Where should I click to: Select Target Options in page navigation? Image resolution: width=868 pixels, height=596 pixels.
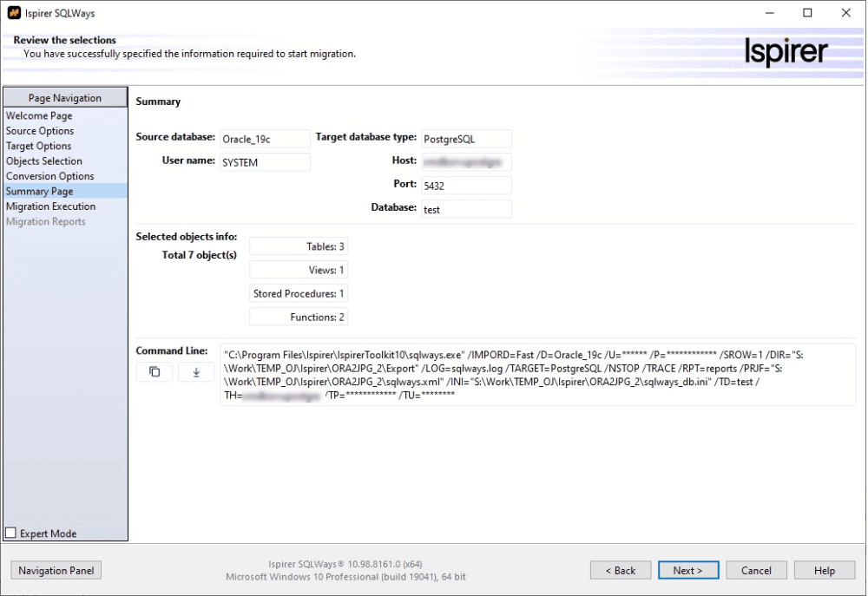point(39,146)
